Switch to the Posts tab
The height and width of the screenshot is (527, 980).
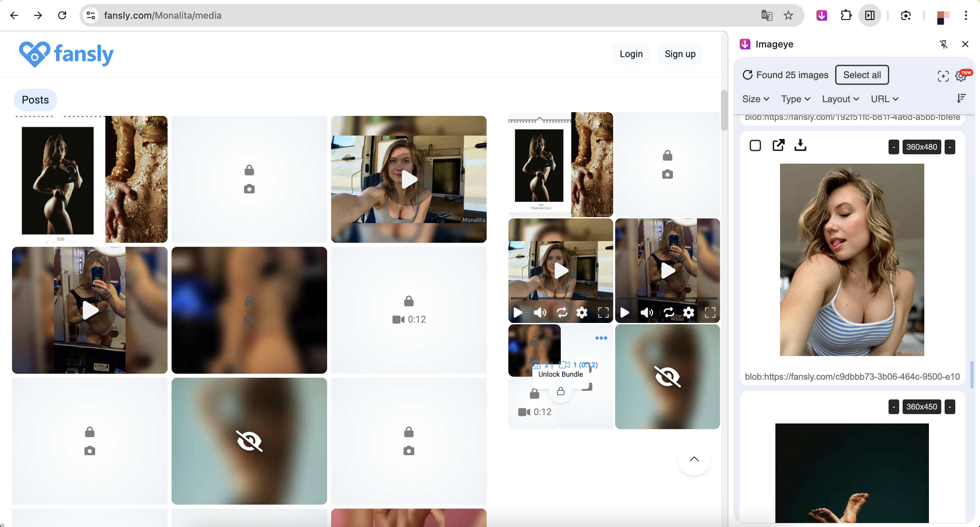pyautogui.click(x=35, y=100)
